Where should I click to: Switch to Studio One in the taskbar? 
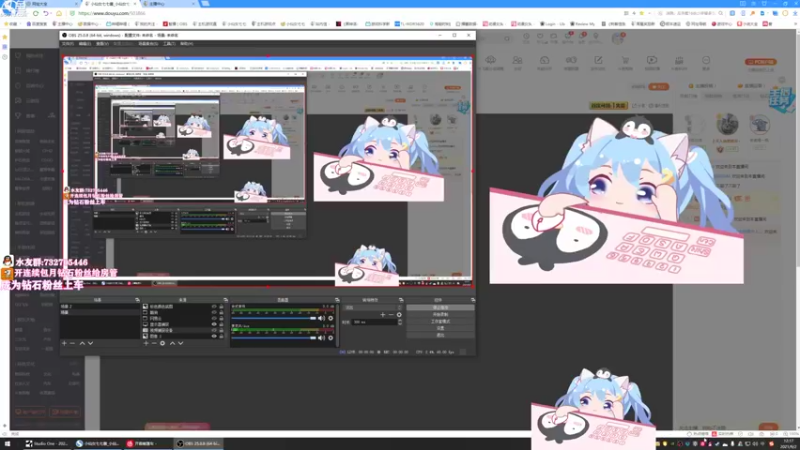pos(47,444)
